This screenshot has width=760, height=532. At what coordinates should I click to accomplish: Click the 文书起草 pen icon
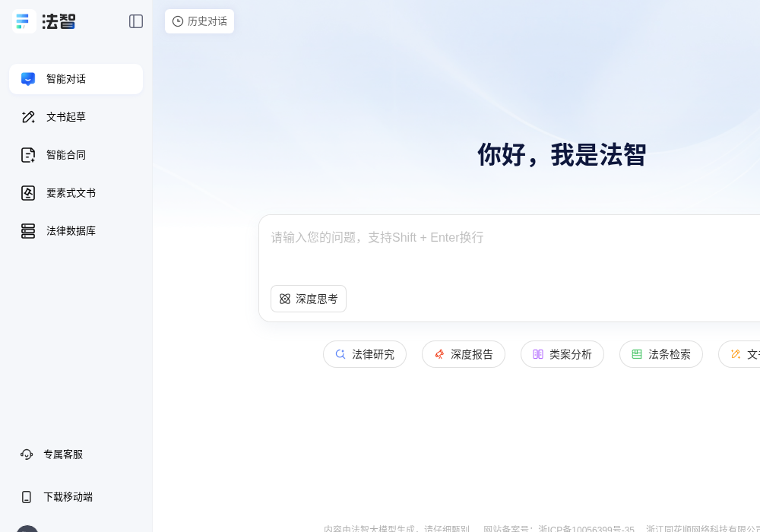(x=28, y=117)
